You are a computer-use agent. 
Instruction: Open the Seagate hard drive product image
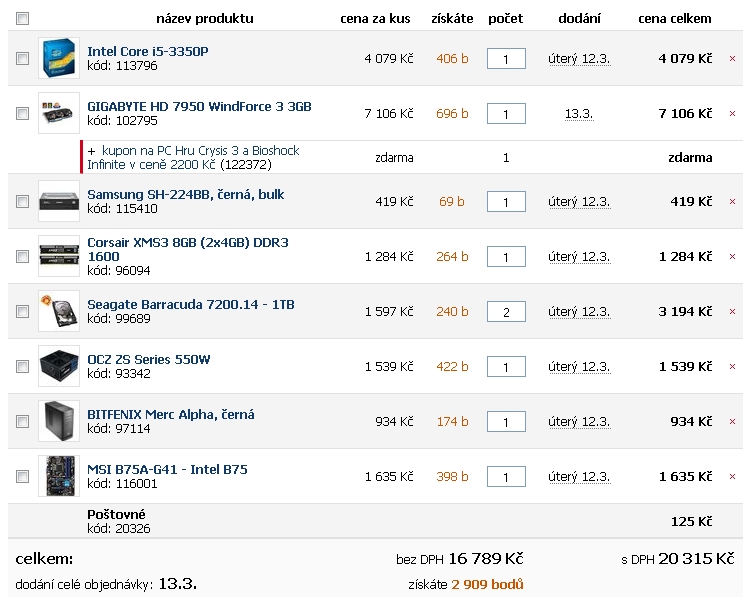coord(58,311)
